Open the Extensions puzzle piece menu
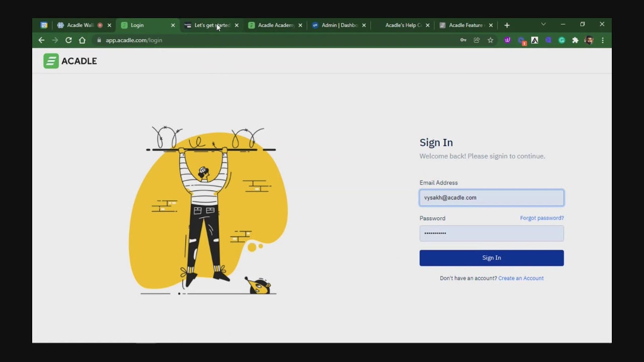 [x=575, y=40]
